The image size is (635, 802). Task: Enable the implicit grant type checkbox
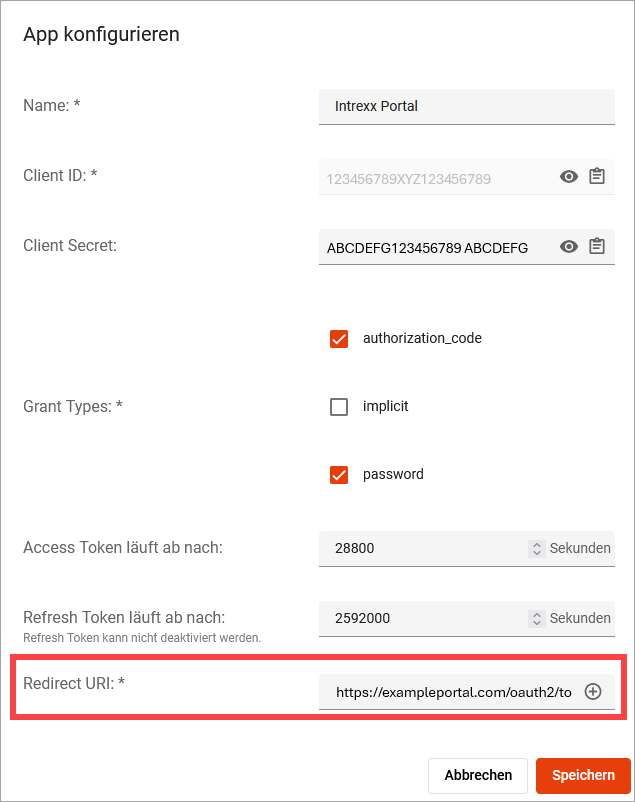point(339,407)
